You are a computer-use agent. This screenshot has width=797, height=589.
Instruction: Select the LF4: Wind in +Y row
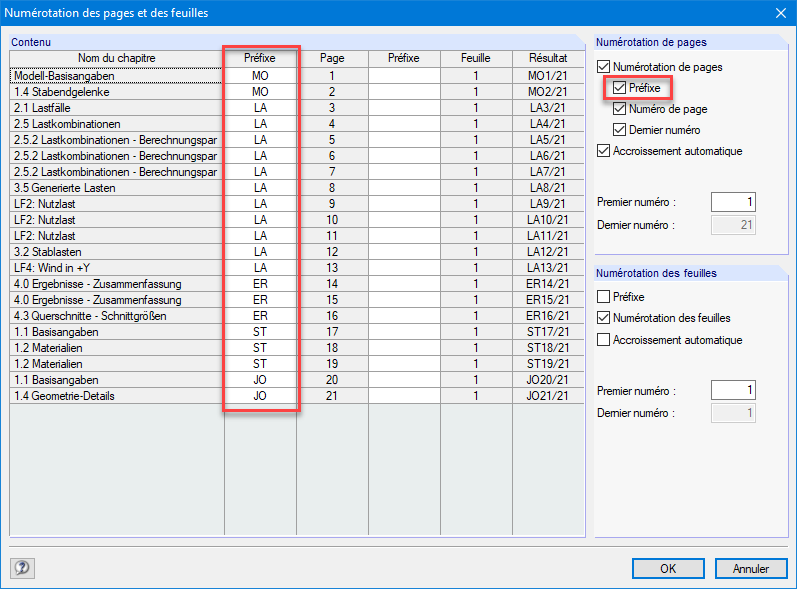click(x=116, y=268)
